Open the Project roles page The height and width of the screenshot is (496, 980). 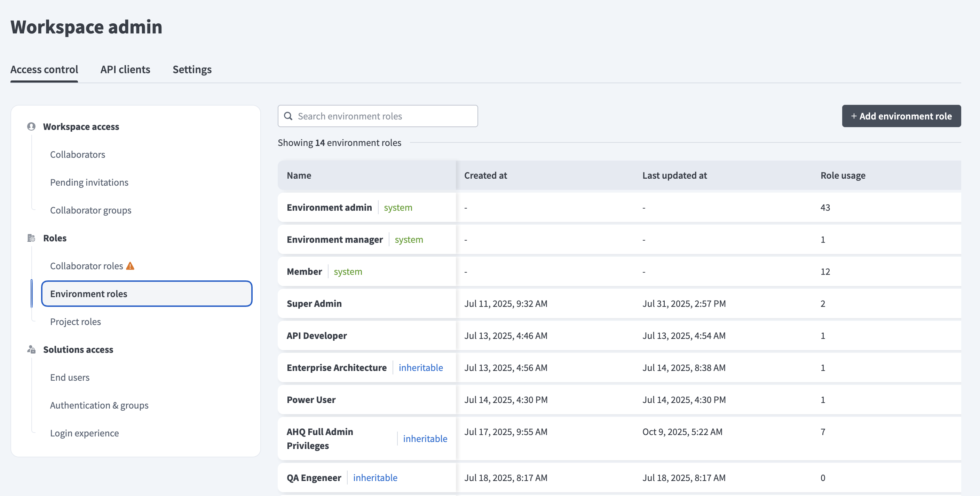pyautogui.click(x=75, y=321)
